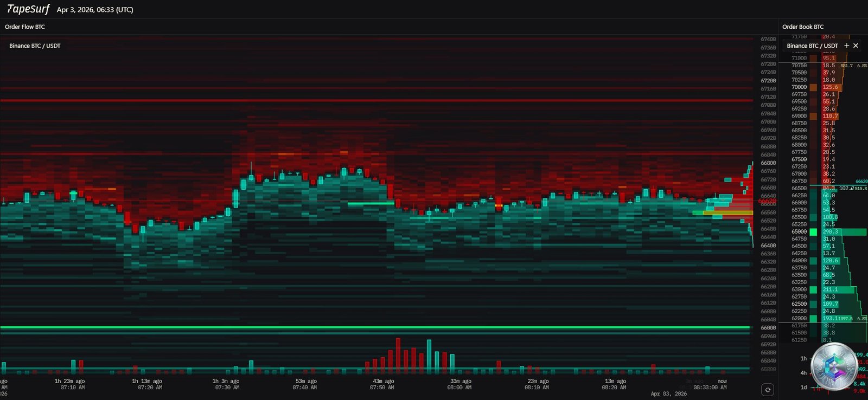Viewport: 868px width, 400px height.
Task: Click the 07:10 AM time axis label
Action: [x=73, y=388]
